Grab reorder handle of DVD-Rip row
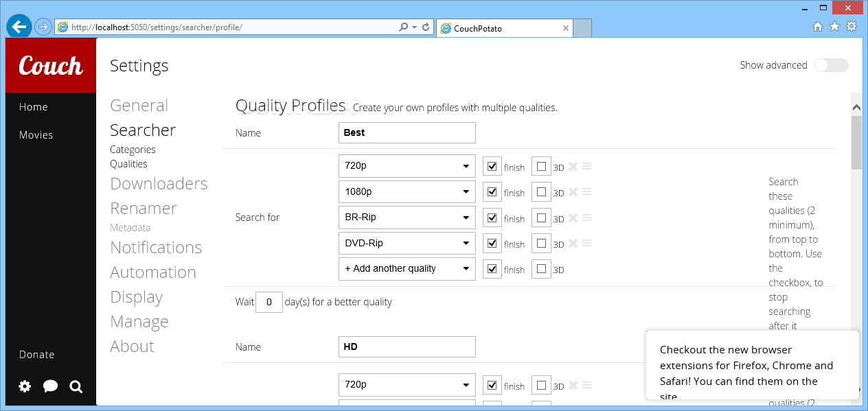 tap(587, 243)
